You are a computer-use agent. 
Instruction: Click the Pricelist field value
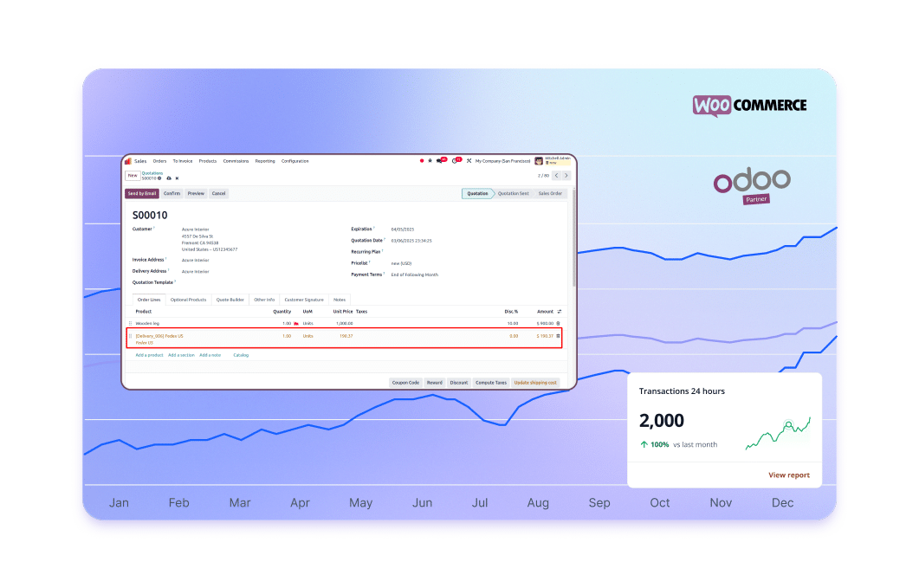coord(402,264)
